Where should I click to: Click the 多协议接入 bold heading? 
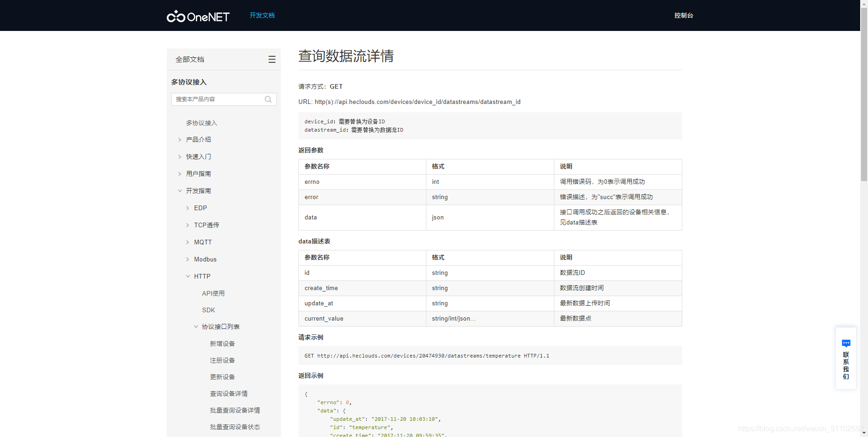[189, 82]
